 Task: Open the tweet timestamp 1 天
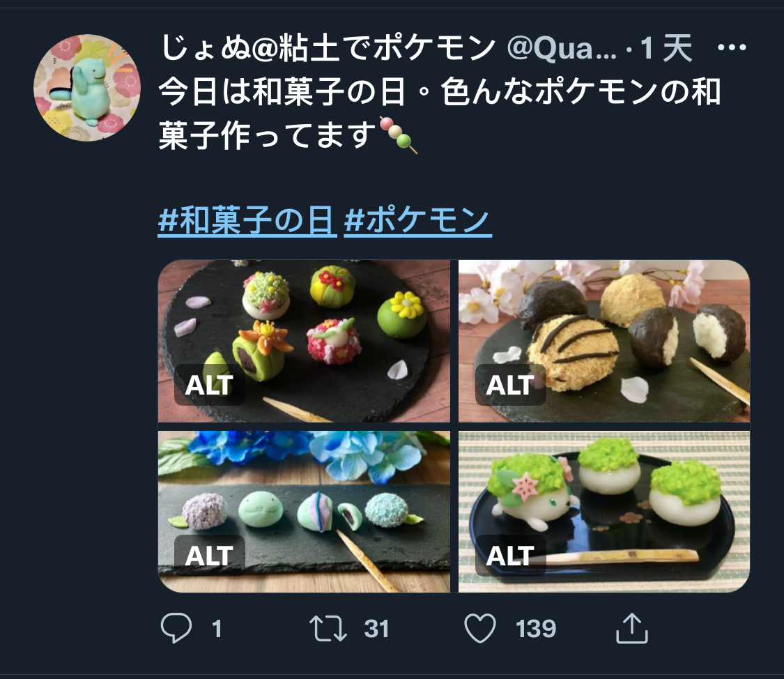coord(666,49)
